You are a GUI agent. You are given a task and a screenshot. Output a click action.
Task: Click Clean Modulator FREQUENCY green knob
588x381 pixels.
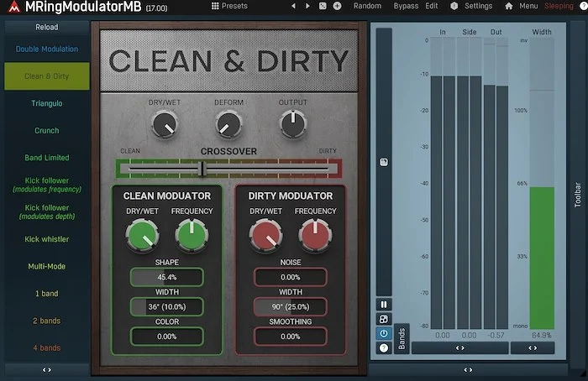coord(192,236)
